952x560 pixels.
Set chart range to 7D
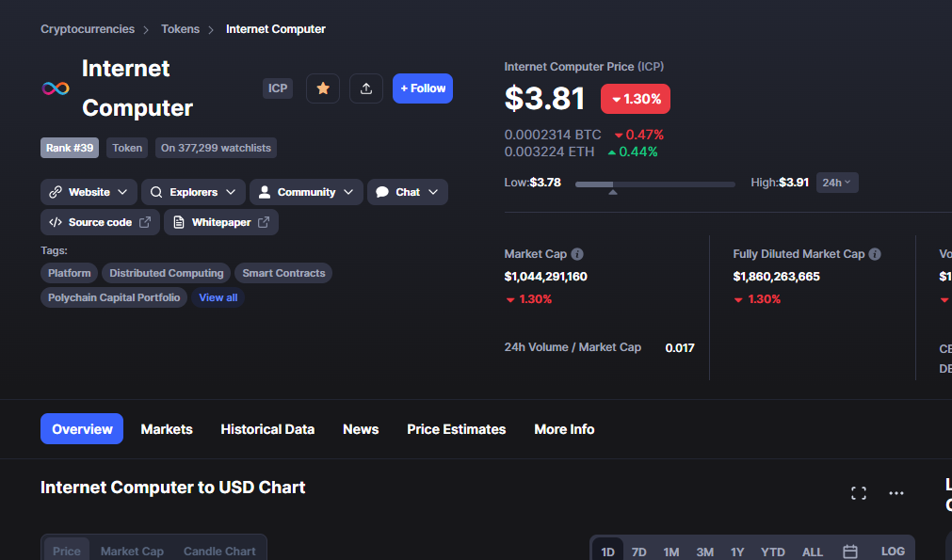point(638,552)
